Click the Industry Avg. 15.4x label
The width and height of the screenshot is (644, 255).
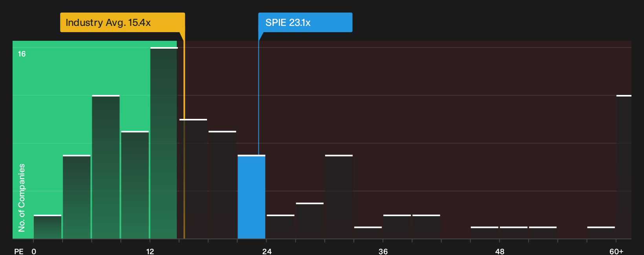point(123,22)
